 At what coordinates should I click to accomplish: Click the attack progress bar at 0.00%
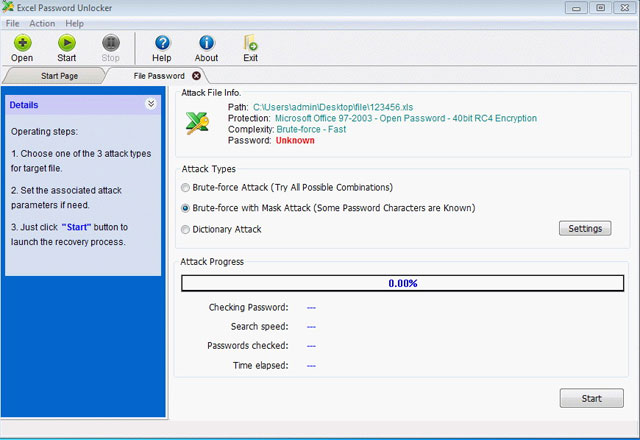402,283
